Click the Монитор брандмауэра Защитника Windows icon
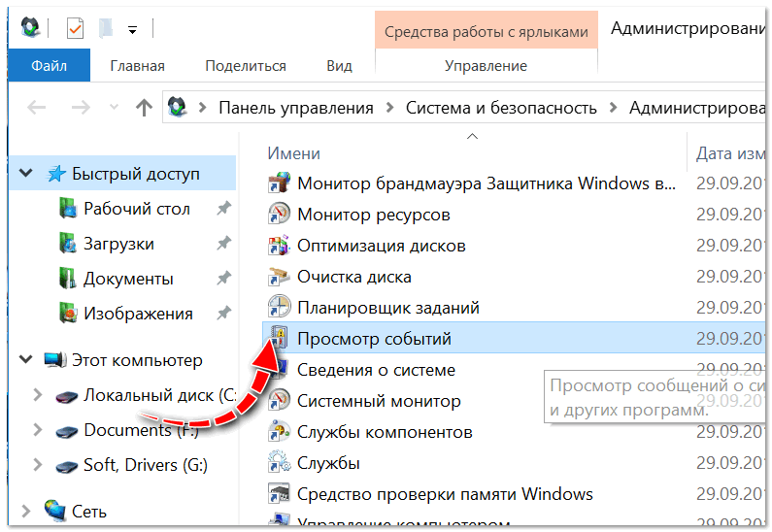This screenshot has width=772, height=532. (x=279, y=183)
